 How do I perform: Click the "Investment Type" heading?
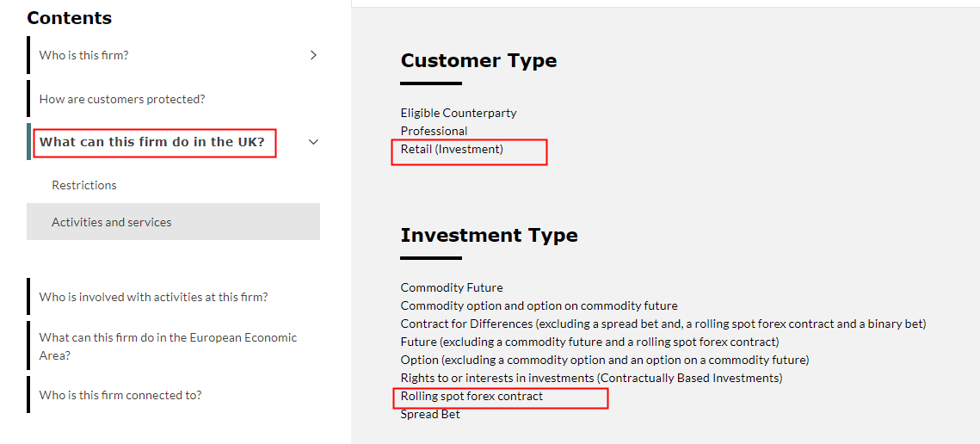(x=489, y=236)
